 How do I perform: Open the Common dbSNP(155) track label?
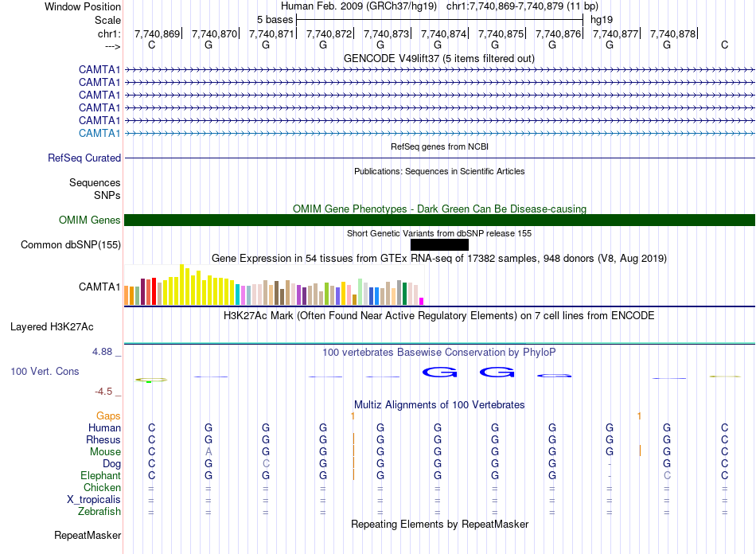70,244
